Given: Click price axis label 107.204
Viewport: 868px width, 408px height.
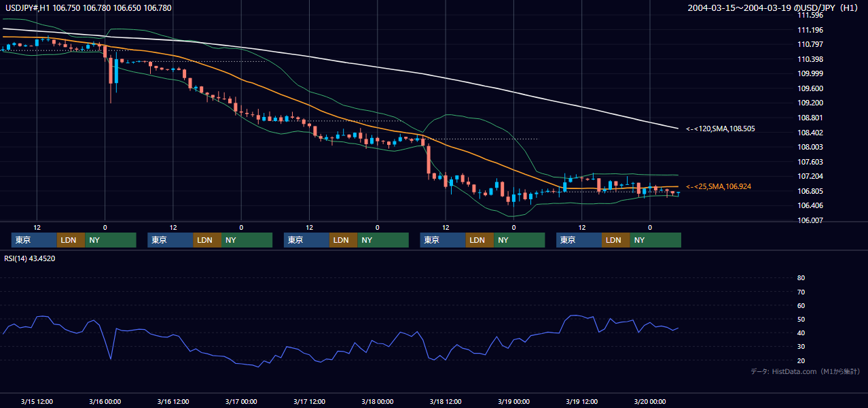Looking at the screenshot, I should tap(810, 176).
